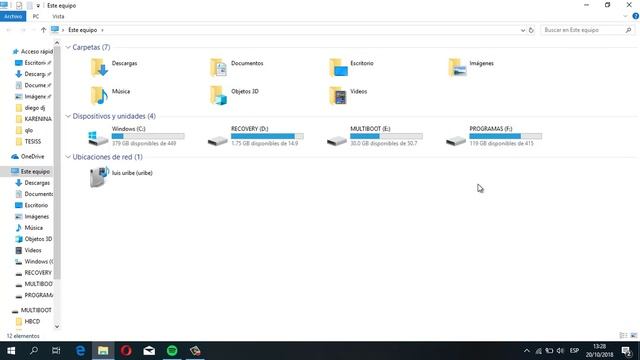The width and height of the screenshot is (640, 360).
Task: Select Acceso rápido in navigation pane
Action: [x=33, y=51]
